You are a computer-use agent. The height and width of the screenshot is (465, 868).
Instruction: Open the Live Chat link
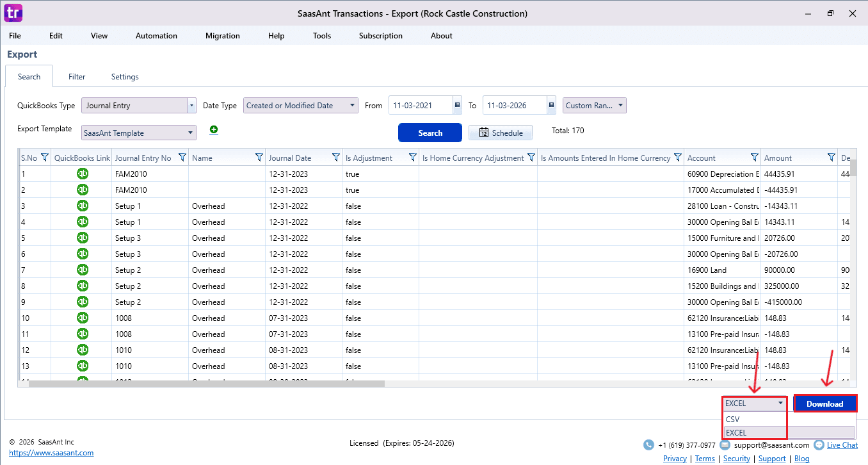[x=842, y=445]
